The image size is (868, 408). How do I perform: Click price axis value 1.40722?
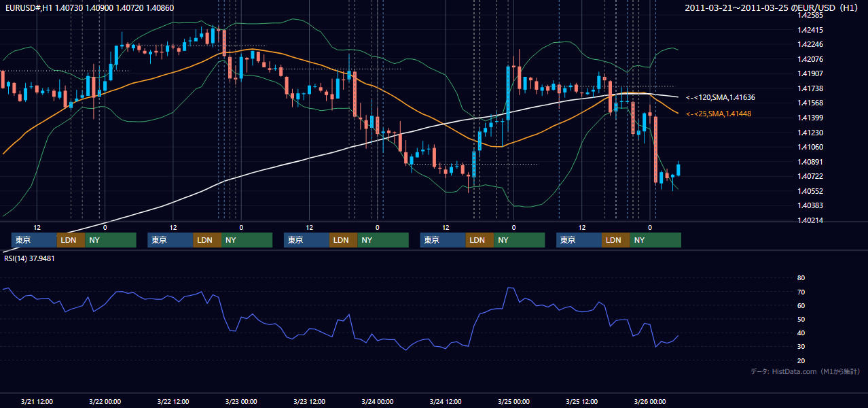pyautogui.click(x=810, y=176)
